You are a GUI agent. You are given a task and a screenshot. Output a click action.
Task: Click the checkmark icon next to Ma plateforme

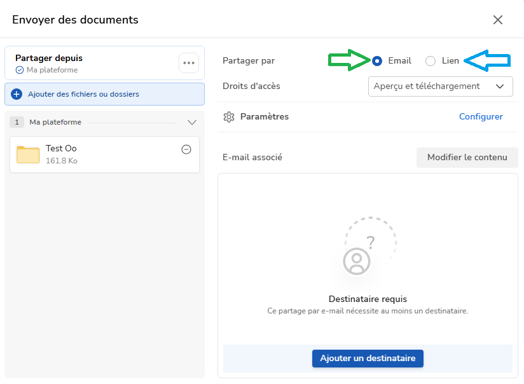[x=20, y=70]
